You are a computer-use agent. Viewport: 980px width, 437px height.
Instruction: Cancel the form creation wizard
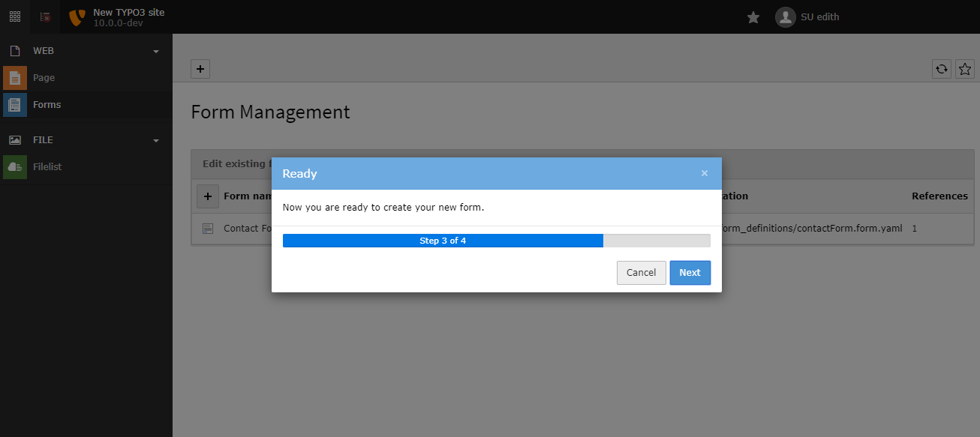coord(641,272)
